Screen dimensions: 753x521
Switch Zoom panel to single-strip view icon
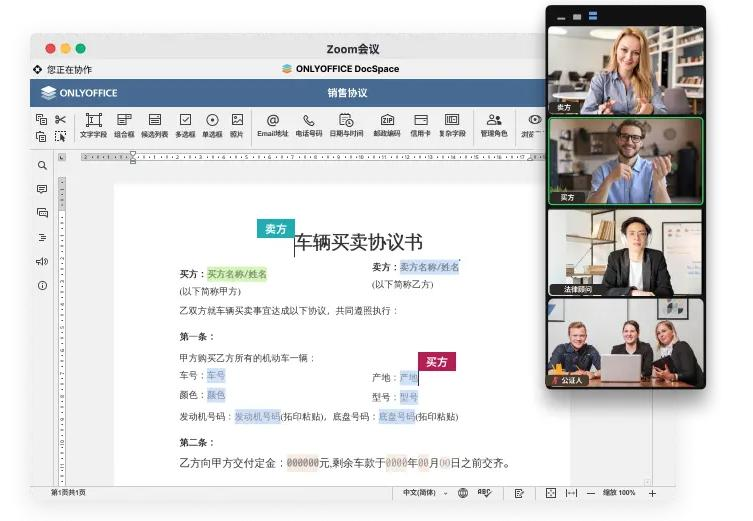(x=577, y=17)
